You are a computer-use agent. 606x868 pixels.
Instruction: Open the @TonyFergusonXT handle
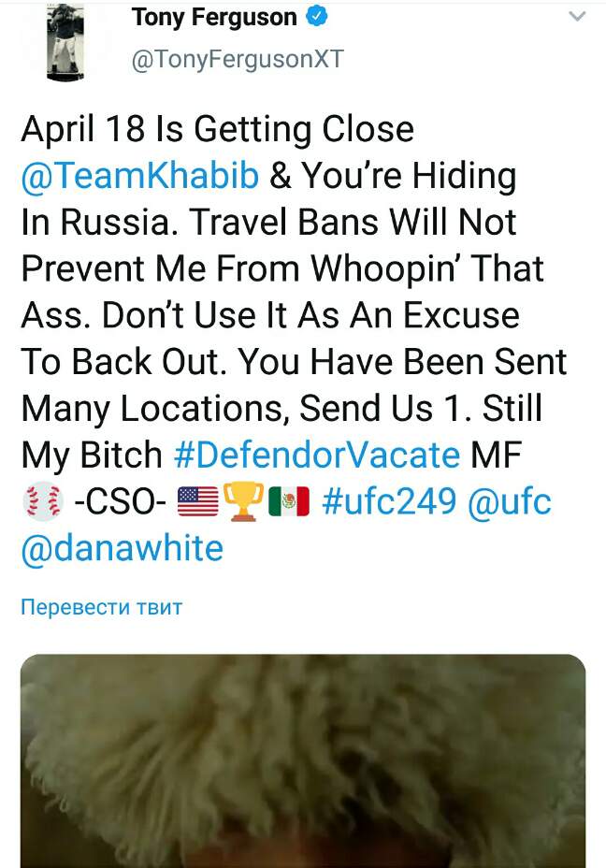[238, 59]
